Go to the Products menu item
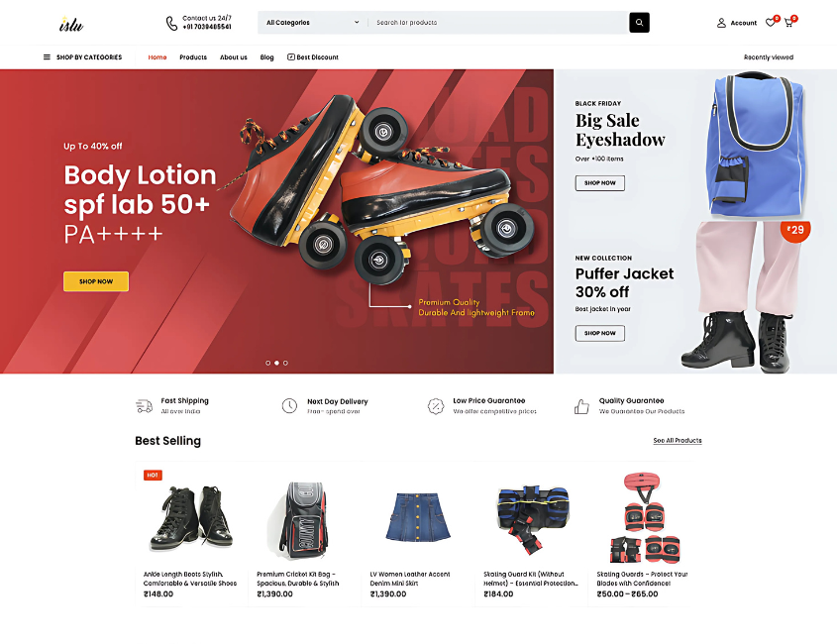837x644 pixels. (x=193, y=57)
